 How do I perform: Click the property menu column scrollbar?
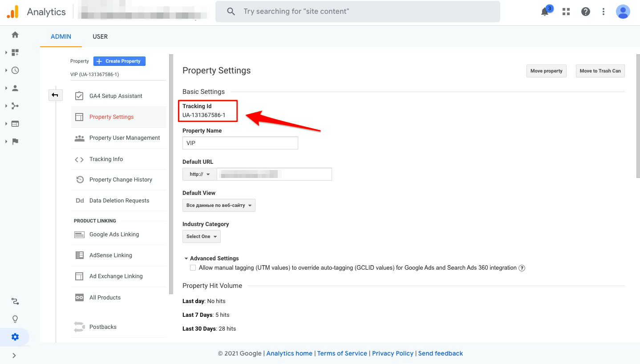click(171, 174)
